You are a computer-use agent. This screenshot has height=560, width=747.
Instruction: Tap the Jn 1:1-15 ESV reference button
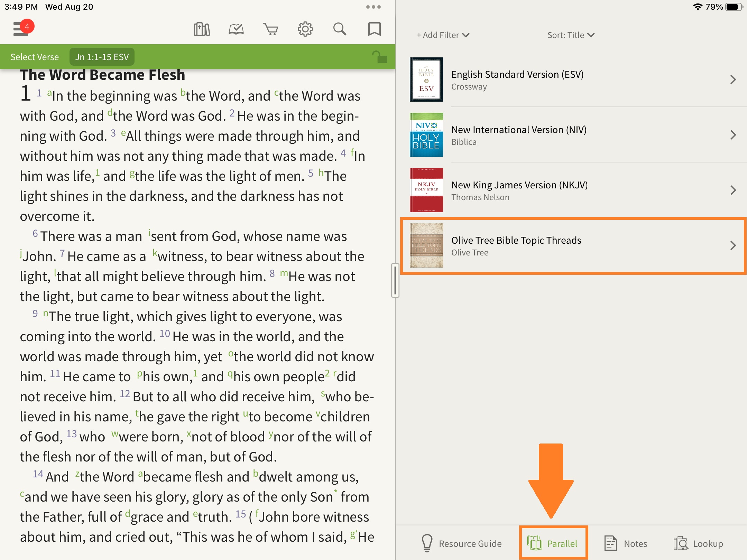102,57
